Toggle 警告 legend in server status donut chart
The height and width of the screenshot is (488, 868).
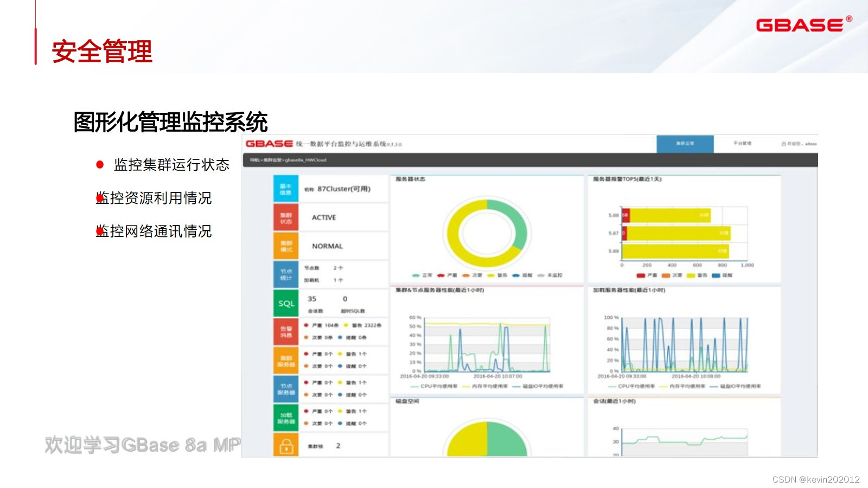tap(497, 275)
